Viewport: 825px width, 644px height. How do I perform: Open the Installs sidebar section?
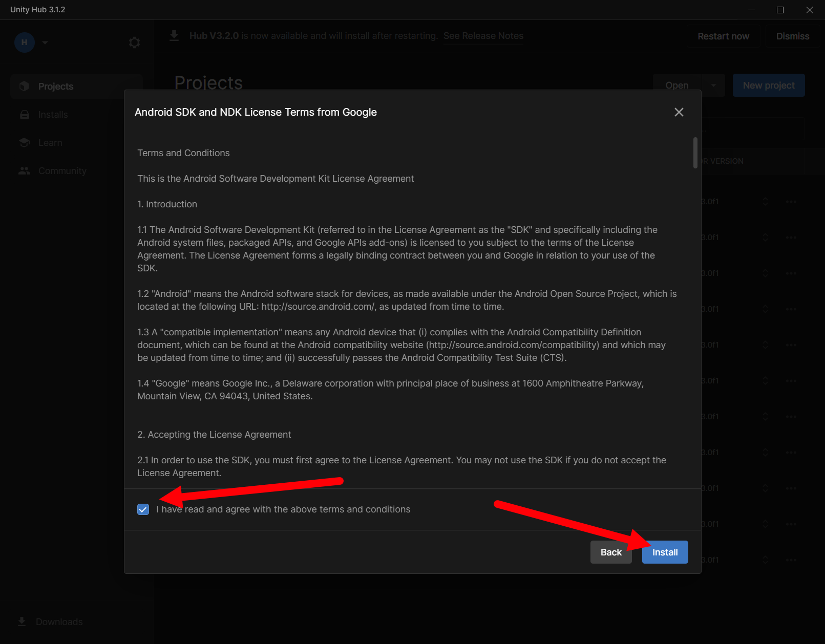click(x=76, y=114)
